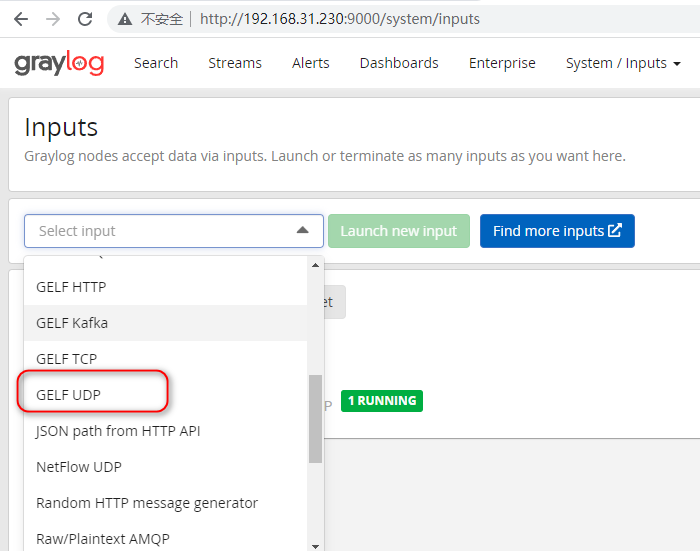This screenshot has height=551, width=700.
Task: Click the Select input combo box
Action: click(174, 231)
